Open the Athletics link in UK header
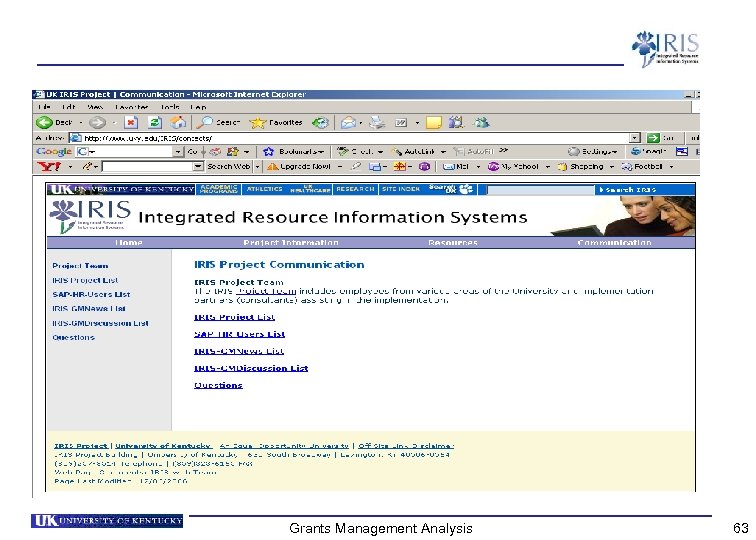The image size is (756, 540). point(265,189)
